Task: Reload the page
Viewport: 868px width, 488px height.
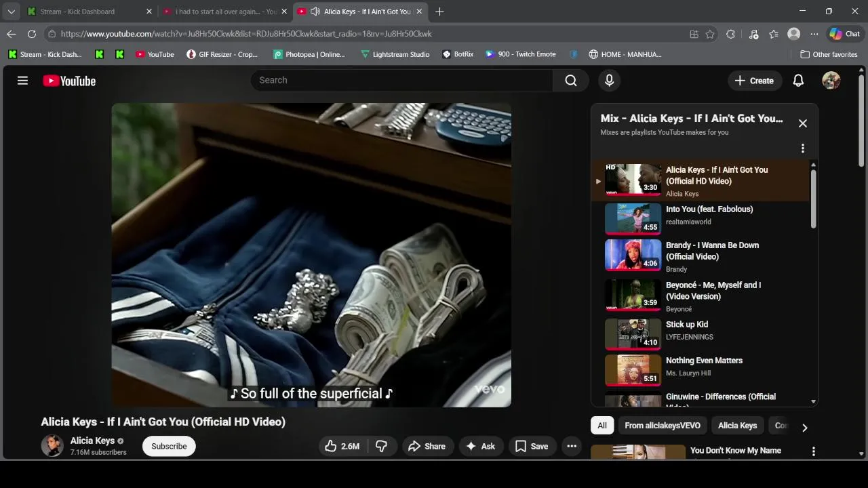Action: [32, 34]
